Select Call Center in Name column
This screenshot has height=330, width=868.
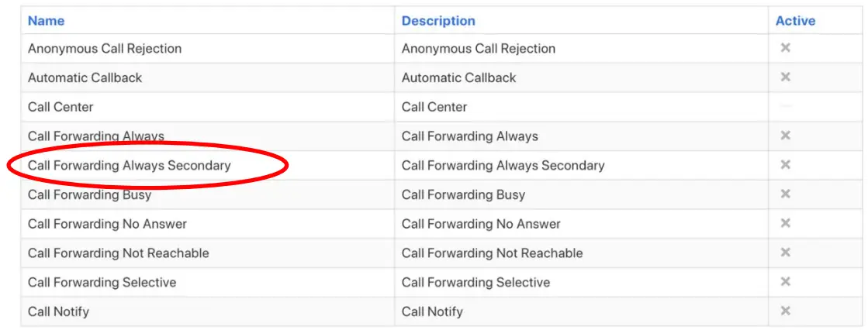(61, 107)
